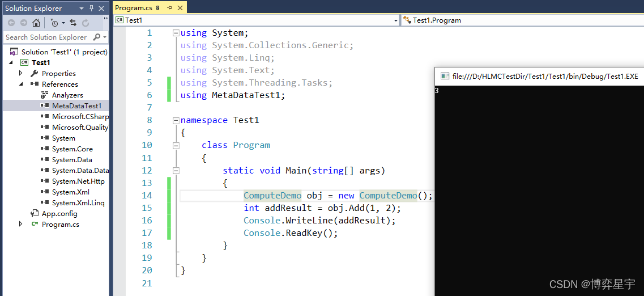Collapse the References node in tree
This screenshot has height=296, width=644.
pyautogui.click(x=21, y=84)
